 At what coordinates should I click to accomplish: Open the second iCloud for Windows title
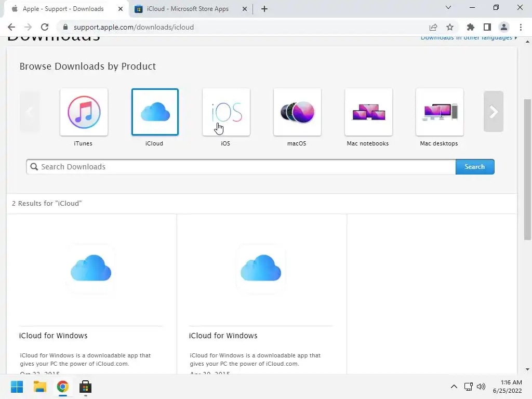coord(223,336)
